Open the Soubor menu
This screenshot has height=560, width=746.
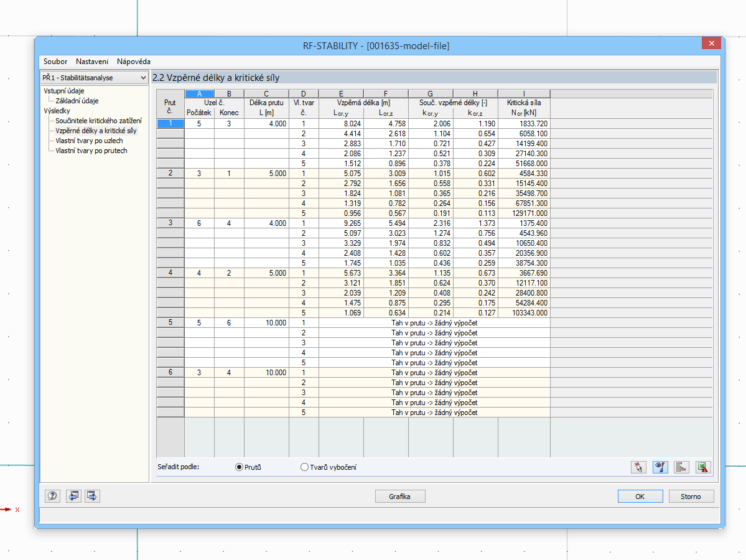point(55,62)
